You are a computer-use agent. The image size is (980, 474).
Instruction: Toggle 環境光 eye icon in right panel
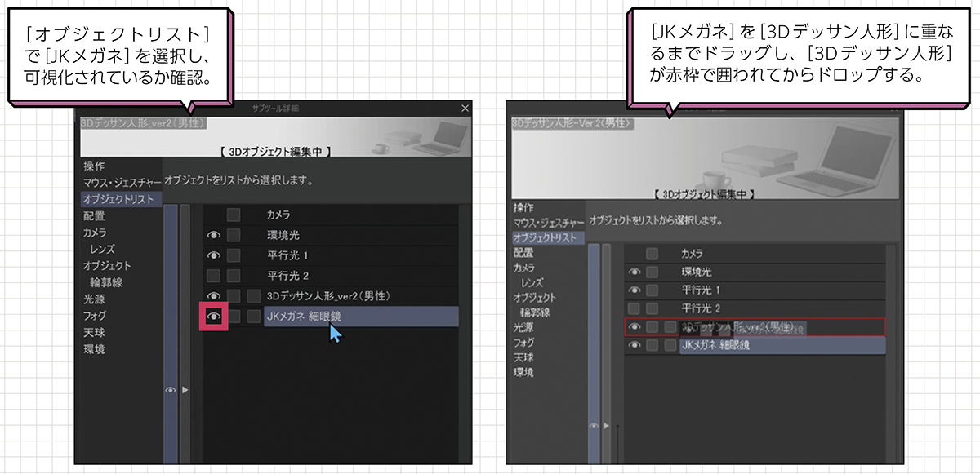click(x=634, y=272)
